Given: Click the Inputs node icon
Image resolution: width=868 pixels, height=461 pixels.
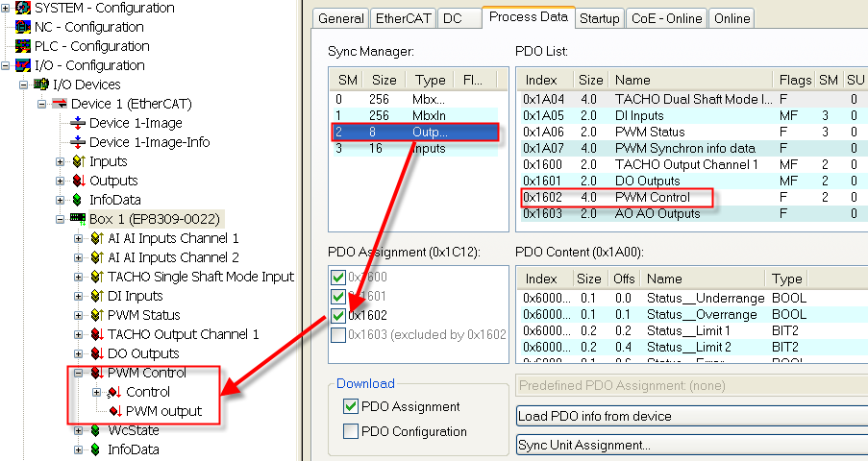Looking at the screenshot, I should click(78, 161).
